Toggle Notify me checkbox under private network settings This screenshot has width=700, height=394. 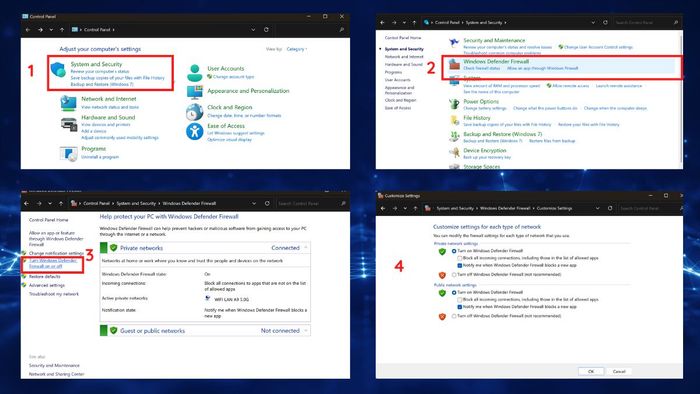pyautogui.click(x=459, y=265)
